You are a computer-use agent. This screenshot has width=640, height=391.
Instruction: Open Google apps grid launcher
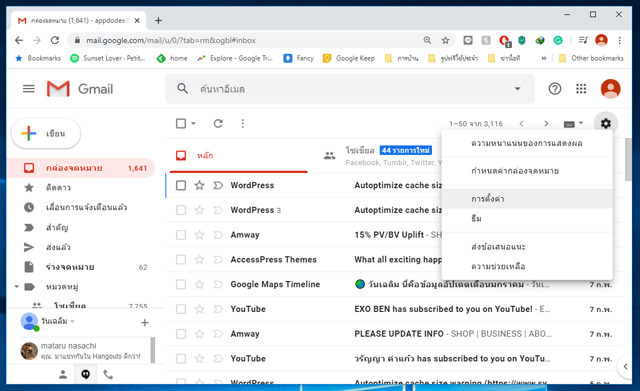tap(581, 89)
